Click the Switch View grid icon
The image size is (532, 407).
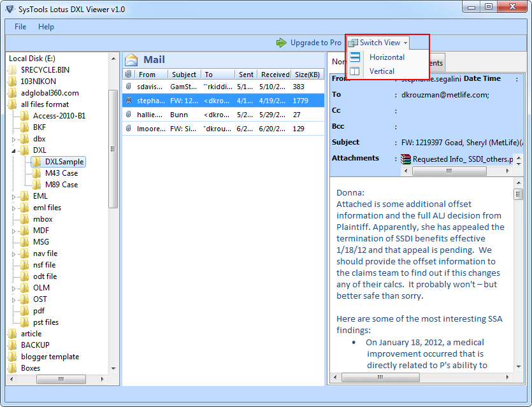353,43
